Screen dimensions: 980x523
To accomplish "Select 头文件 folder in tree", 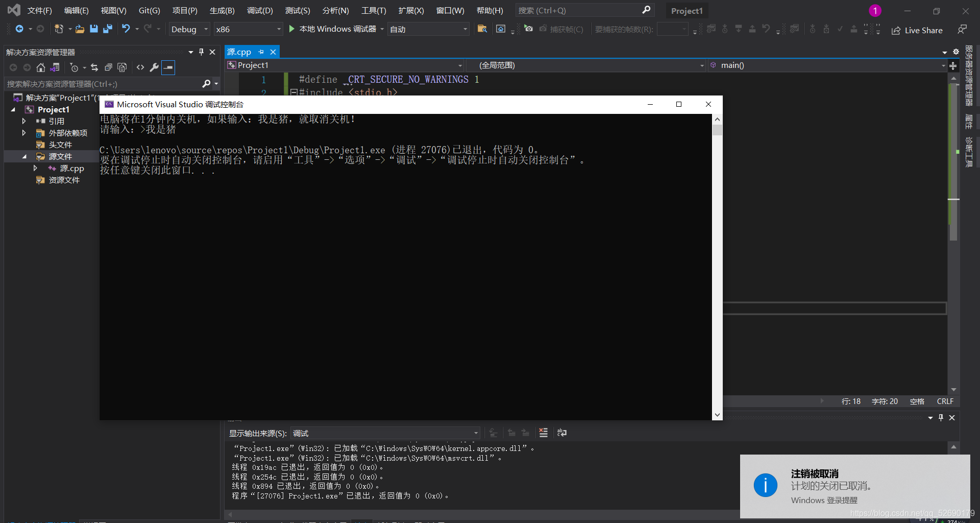I will pyautogui.click(x=60, y=145).
